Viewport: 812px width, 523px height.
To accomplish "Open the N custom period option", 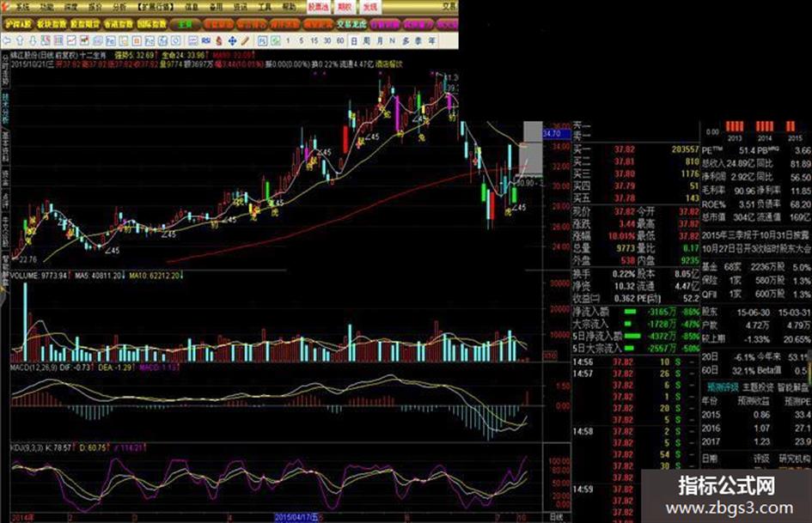I will click(x=392, y=40).
